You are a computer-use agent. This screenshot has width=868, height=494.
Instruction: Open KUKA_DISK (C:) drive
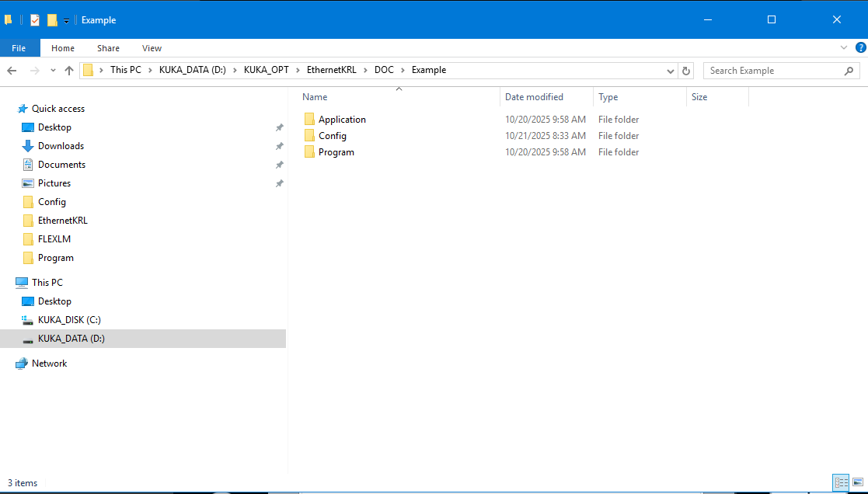click(x=69, y=320)
